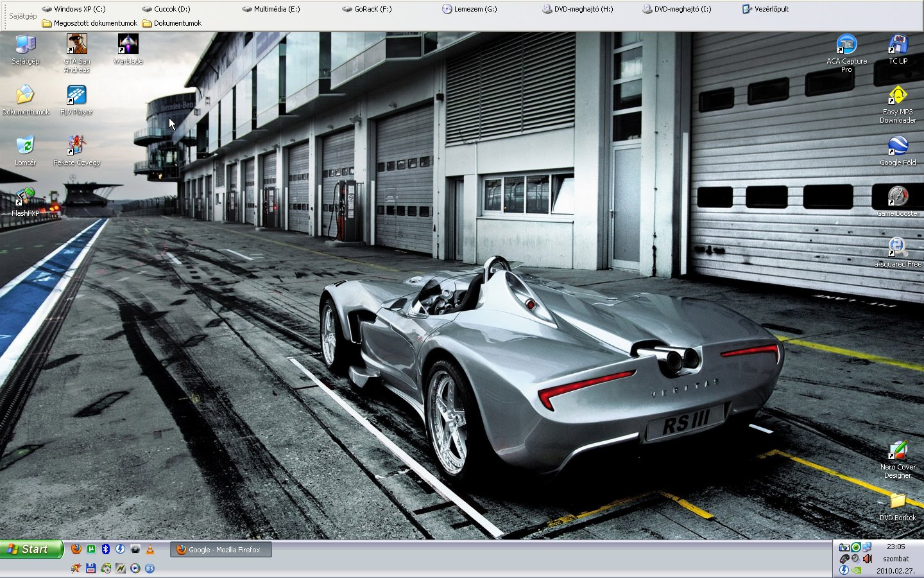Click the 23:05 taskbar clock
The width and height of the screenshot is (924, 578).
pyautogui.click(x=896, y=547)
